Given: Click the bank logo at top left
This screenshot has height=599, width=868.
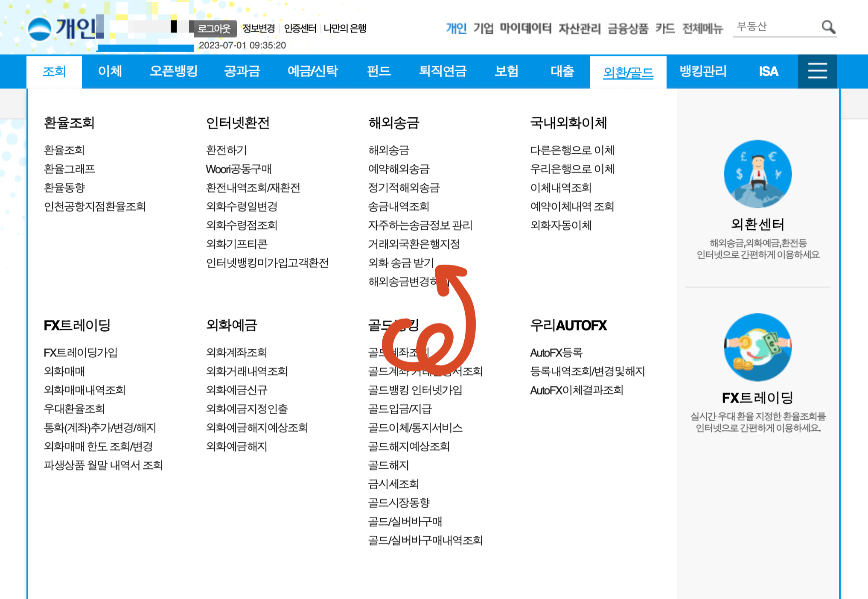Looking at the screenshot, I should [x=40, y=29].
